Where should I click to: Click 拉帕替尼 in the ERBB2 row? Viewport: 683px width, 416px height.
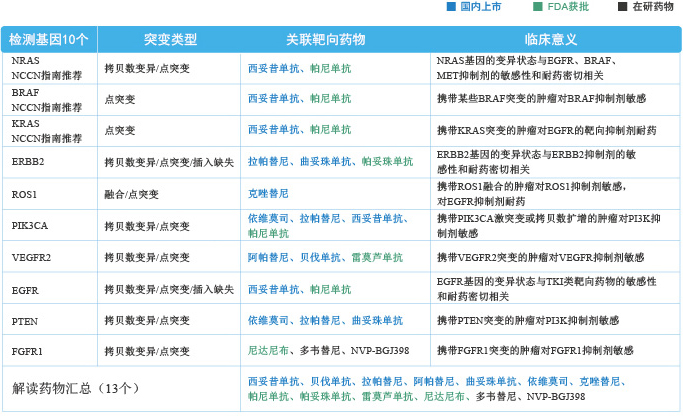click(x=268, y=162)
